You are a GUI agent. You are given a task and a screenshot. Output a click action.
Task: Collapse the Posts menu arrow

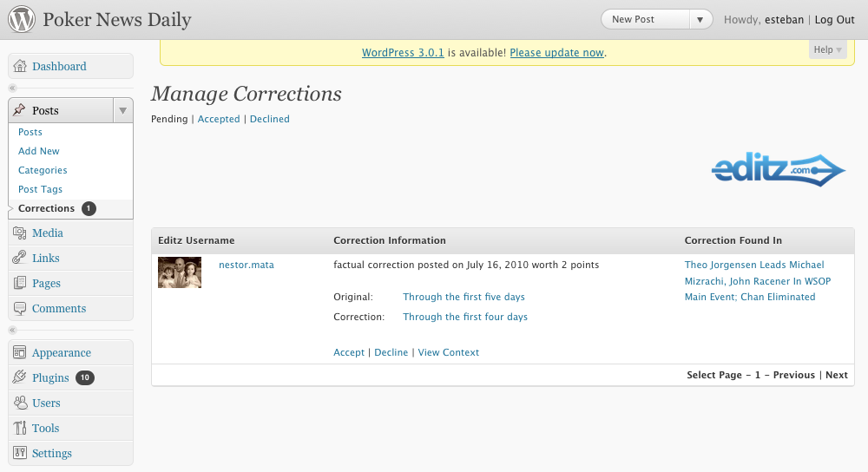[123, 111]
